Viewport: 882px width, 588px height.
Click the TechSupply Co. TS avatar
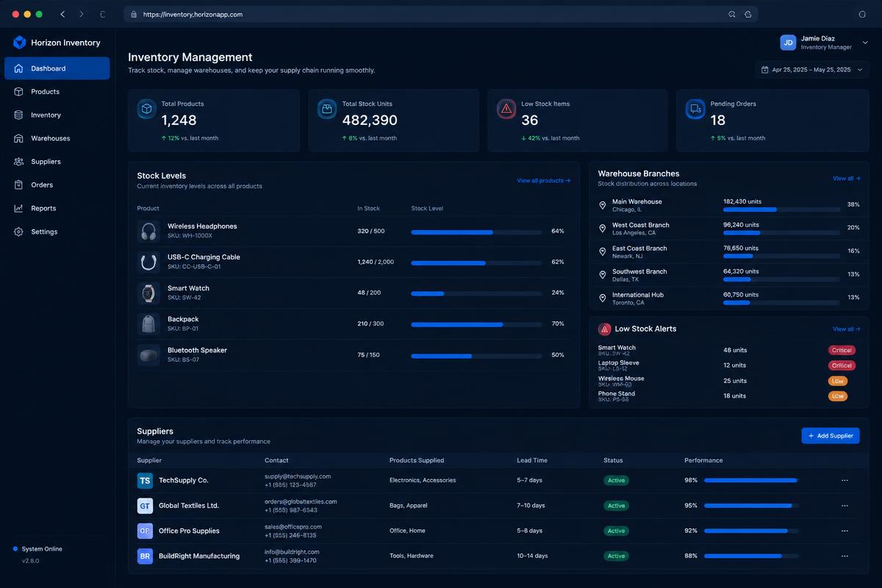[145, 480]
